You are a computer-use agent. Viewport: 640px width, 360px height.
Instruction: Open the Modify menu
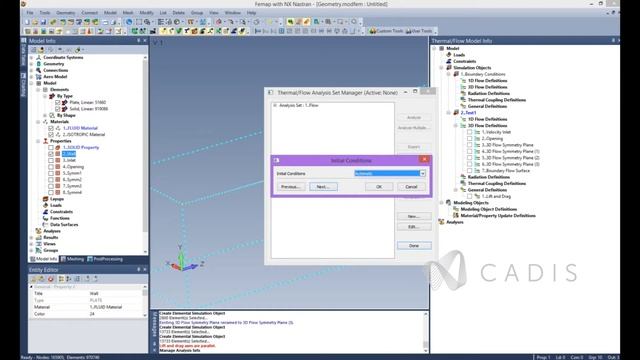tap(147, 13)
